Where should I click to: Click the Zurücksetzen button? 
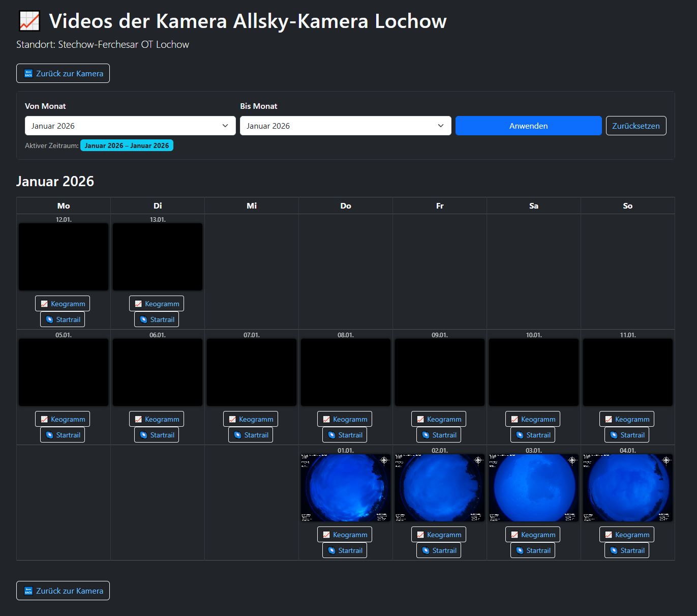[636, 126]
